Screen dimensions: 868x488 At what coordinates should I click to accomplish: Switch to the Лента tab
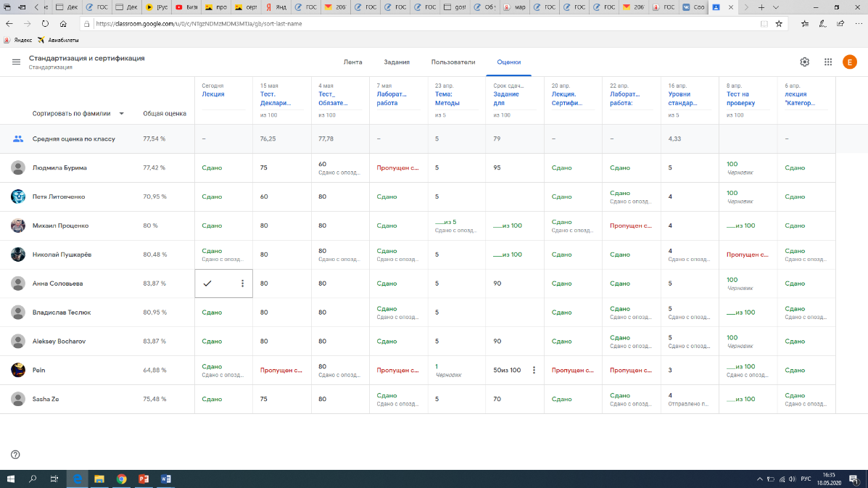click(x=352, y=62)
